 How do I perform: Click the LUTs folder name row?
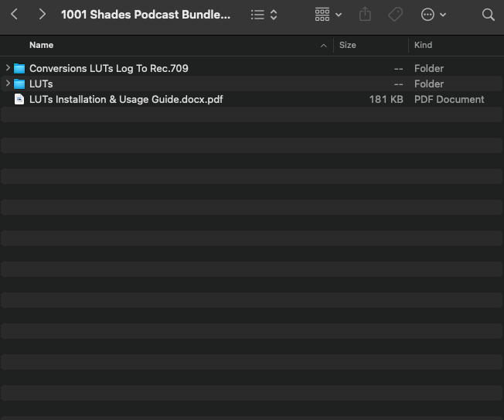tap(41, 84)
